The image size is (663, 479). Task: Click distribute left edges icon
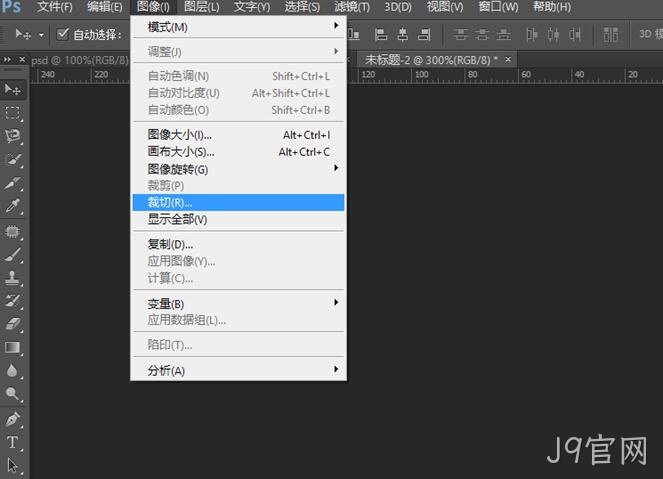[532, 34]
